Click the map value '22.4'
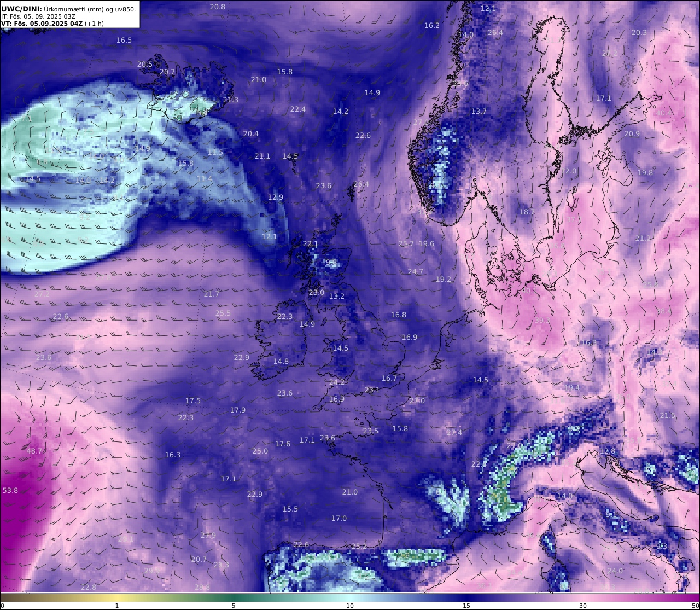The image size is (700, 610). point(298,109)
